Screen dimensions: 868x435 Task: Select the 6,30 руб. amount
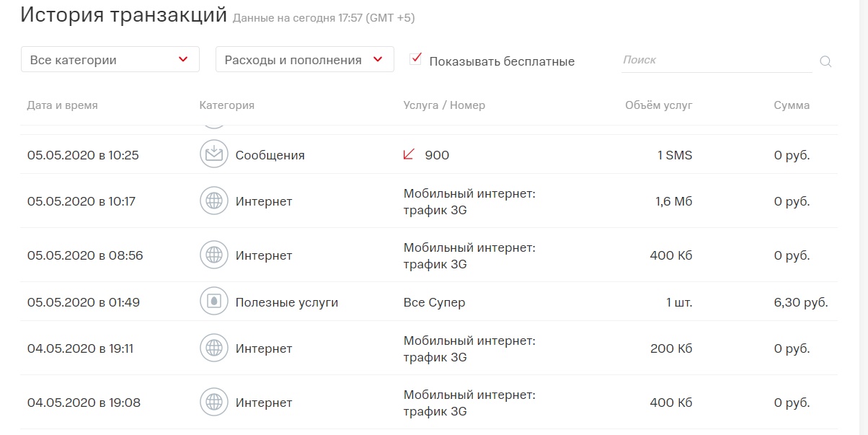pyautogui.click(x=800, y=302)
